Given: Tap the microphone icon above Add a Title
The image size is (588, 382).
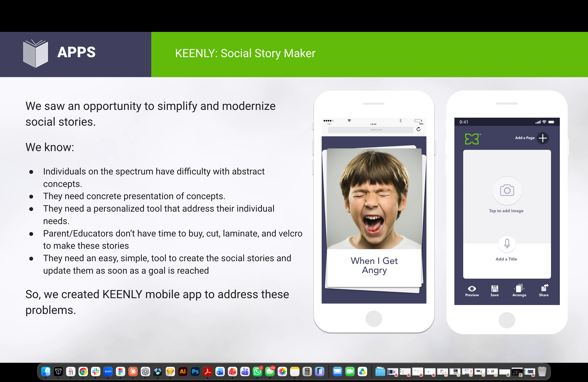Looking at the screenshot, I should tap(507, 244).
